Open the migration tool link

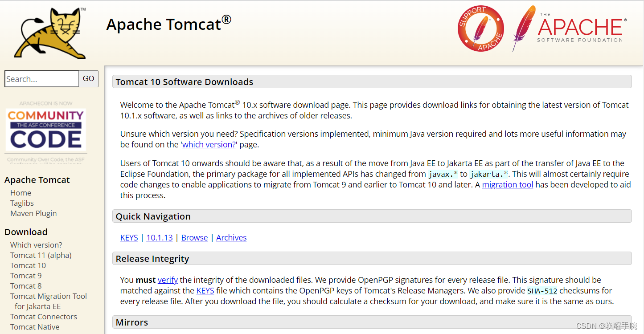(508, 184)
